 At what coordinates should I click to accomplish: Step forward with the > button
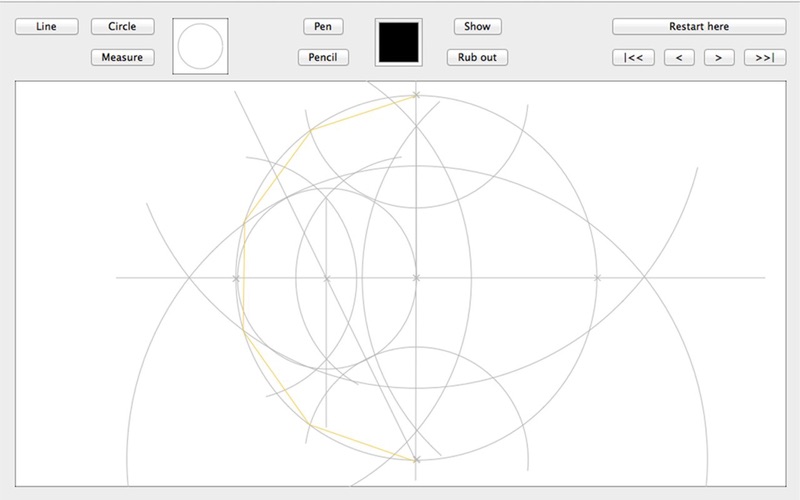click(x=719, y=58)
